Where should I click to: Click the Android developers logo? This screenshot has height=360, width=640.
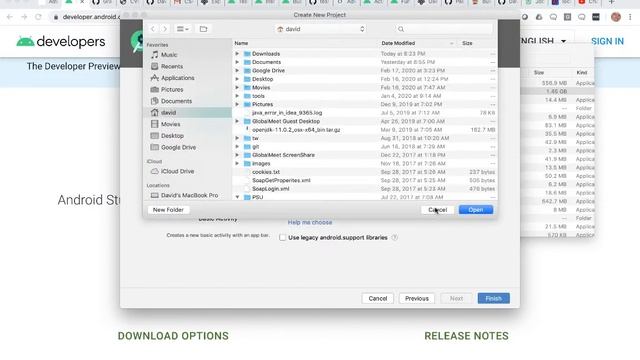(x=61, y=41)
